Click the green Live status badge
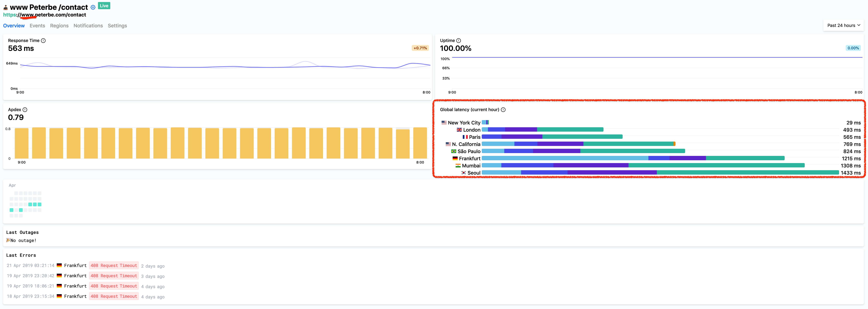The image size is (868, 309). tap(104, 6)
